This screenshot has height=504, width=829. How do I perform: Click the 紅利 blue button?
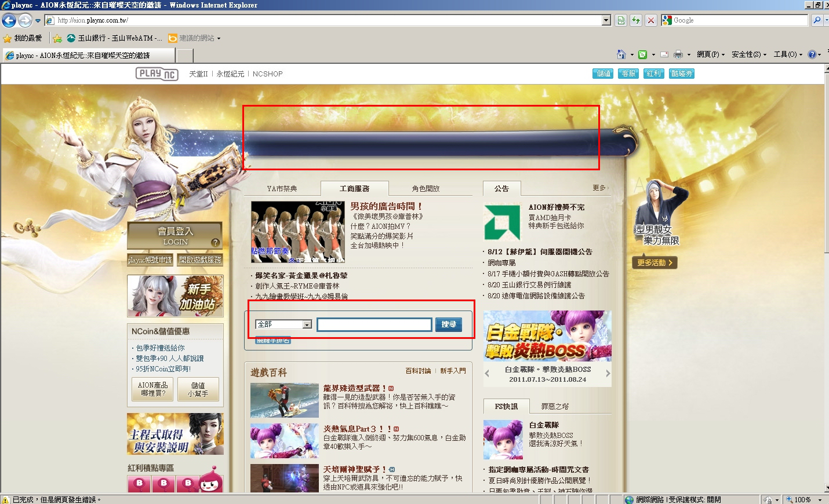(x=653, y=74)
